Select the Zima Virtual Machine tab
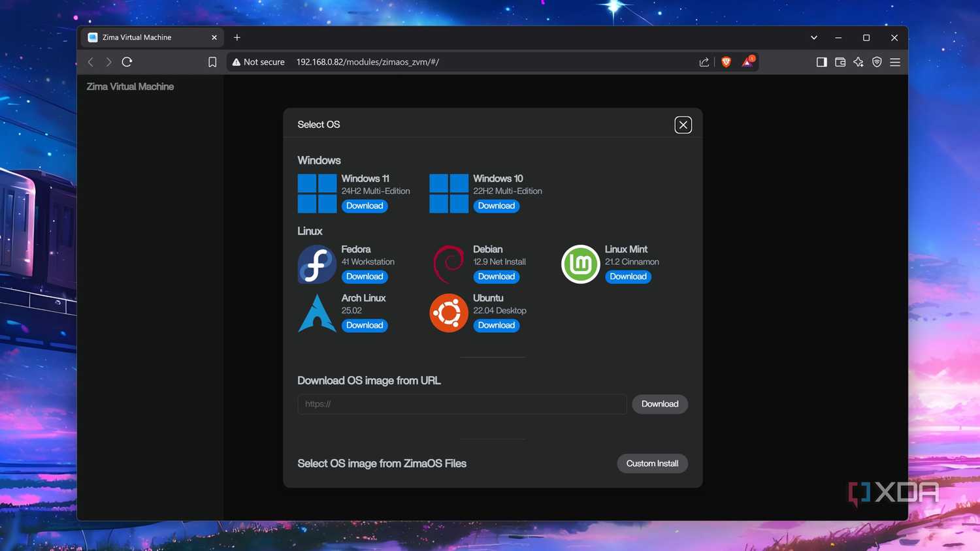 [152, 37]
